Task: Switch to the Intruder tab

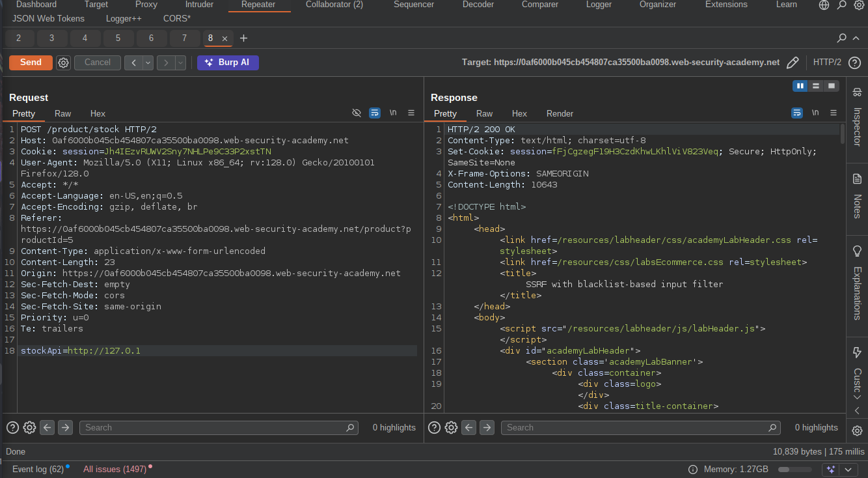Action: [x=199, y=5]
